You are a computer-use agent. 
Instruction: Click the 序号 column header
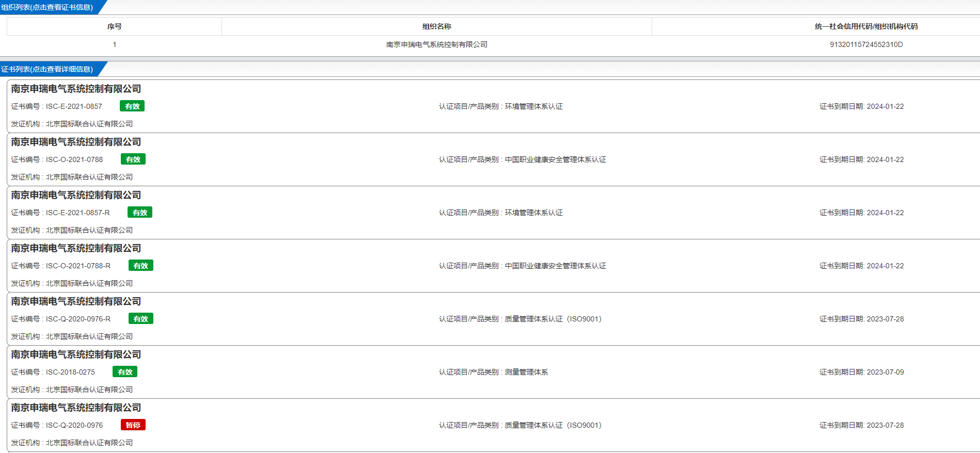pyautogui.click(x=114, y=26)
